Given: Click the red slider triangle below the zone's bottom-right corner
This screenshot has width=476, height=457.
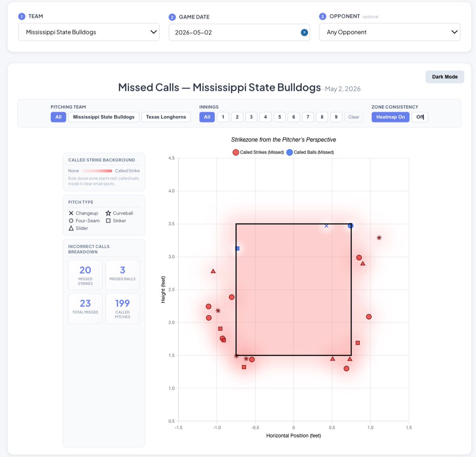Looking at the screenshot, I should point(349,359).
